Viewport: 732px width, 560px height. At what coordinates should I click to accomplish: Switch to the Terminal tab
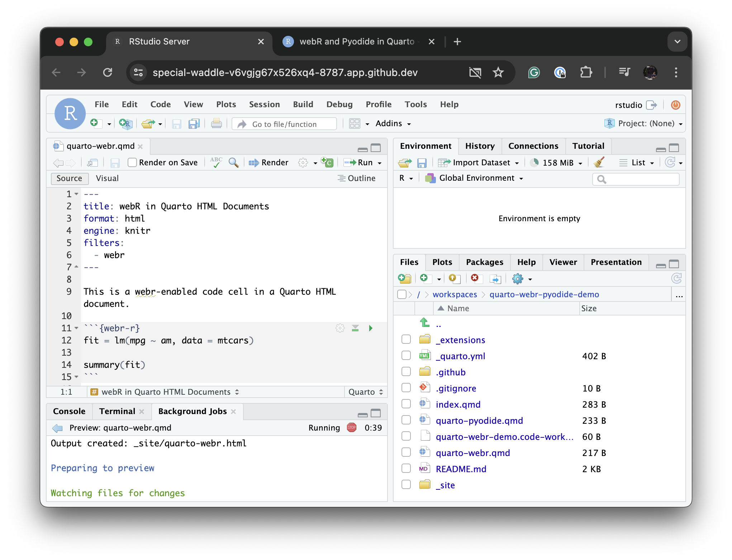(x=115, y=411)
